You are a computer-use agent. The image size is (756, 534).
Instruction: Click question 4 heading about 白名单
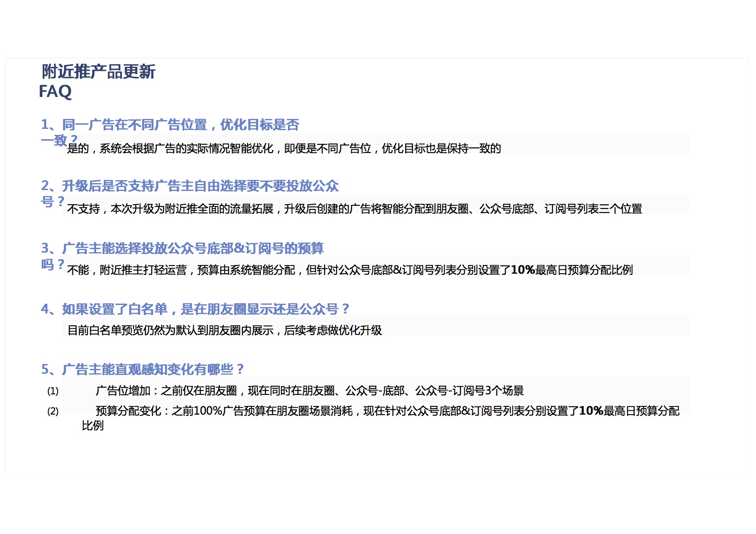click(x=195, y=309)
